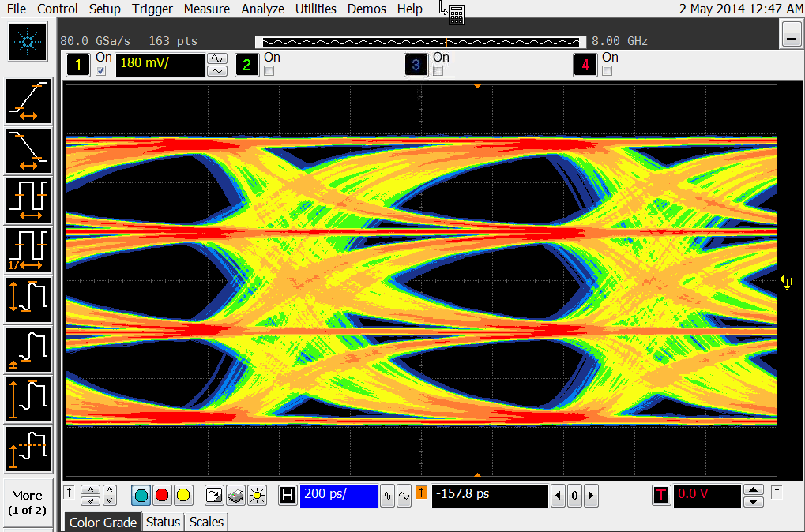Click the printer icon in bottom toolbar
This screenshot has width=805, height=532.
[235, 495]
